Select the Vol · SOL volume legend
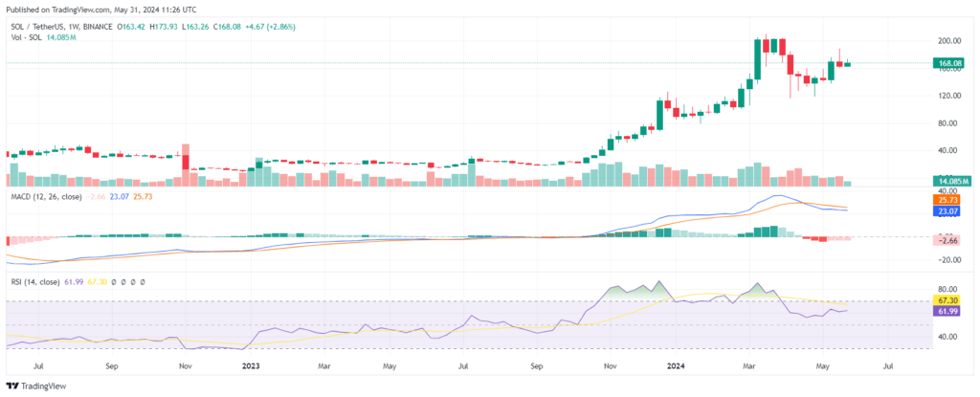This screenshot has height=397, width=980. pos(26,37)
